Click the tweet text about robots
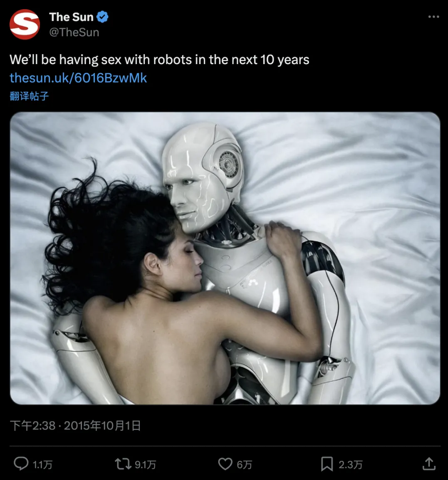This screenshot has width=448, height=480. (x=159, y=60)
